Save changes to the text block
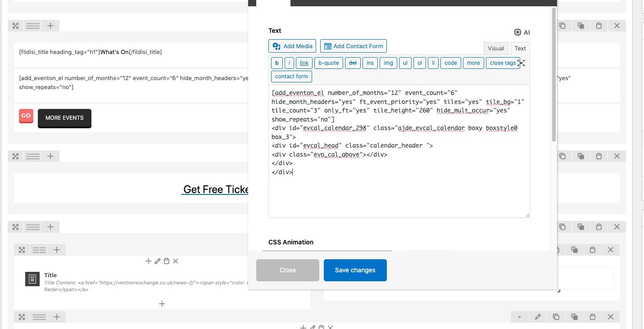644x329 pixels. coord(355,270)
